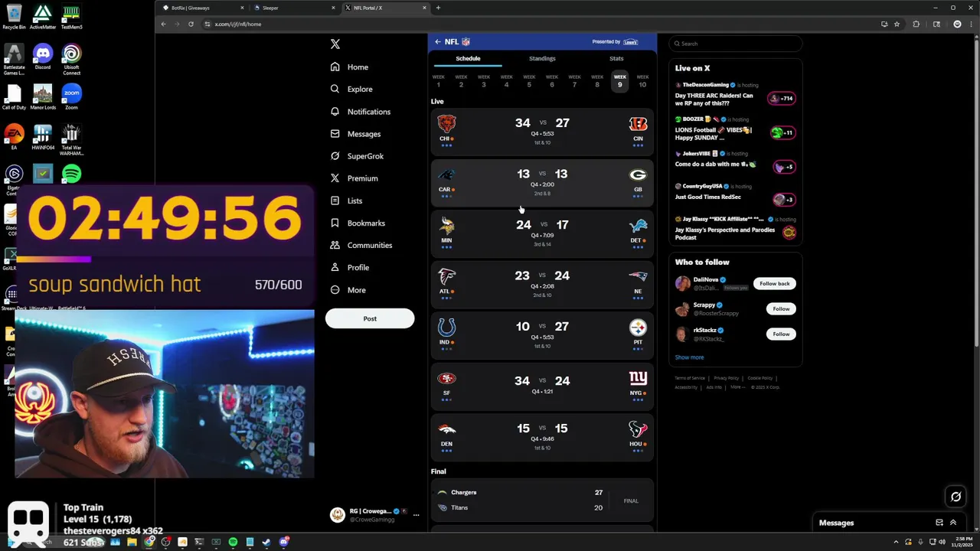980x551 pixels.
Task: Open Lists from the sidebar
Action: tap(346, 201)
